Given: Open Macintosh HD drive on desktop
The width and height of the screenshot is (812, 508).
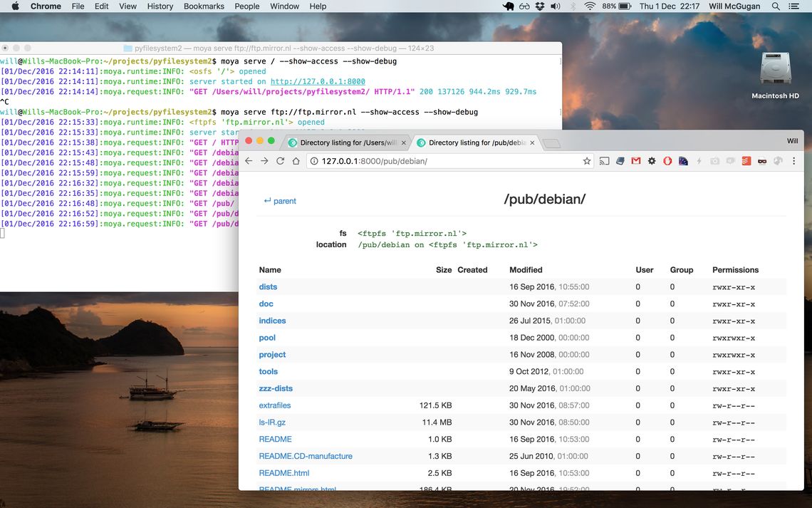Looking at the screenshot, I should click(775, 75).
